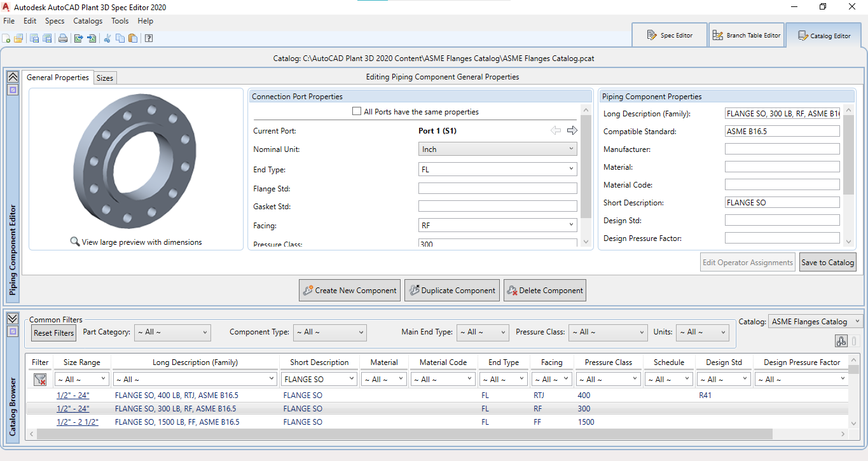Open the End Type dropdown
The width and height of the screenshot is (868, 461).
coord(497,170)
